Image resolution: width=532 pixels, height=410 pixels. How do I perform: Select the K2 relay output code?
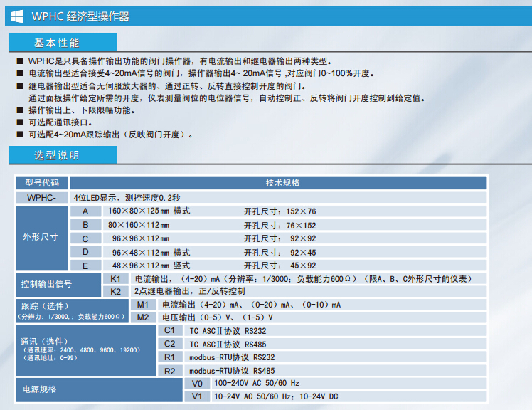coord(116,292)
